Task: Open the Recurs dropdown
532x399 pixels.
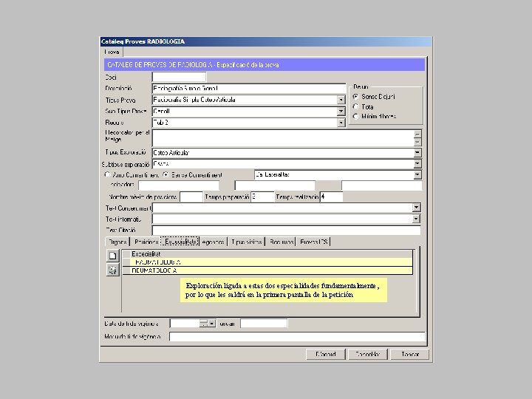Action: 341,123
